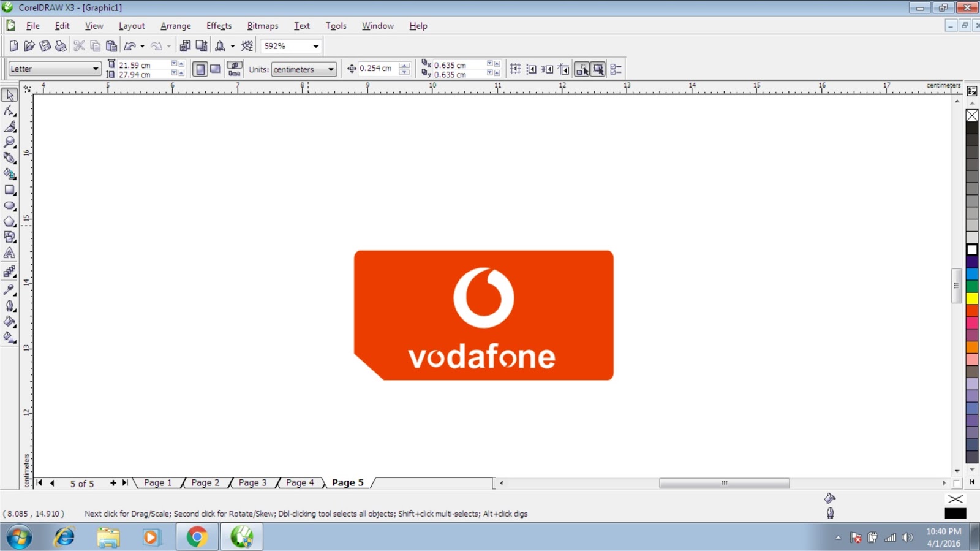Viewport: 980px width, 551px height.
Task: Select the Pick tool in the toolbox
Action: (10, 95)
